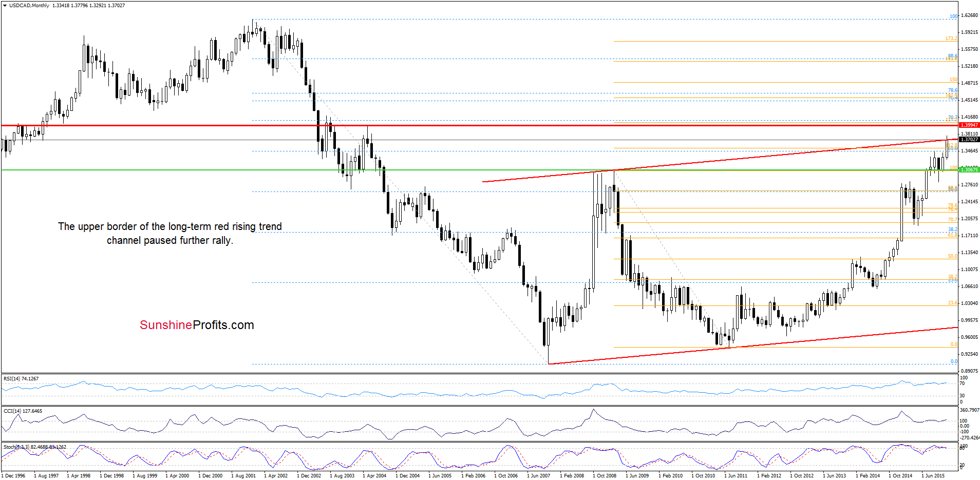Click the 1 Aug 1999 date label
Screen dimensions: 980x480
[x=145, y=476]
